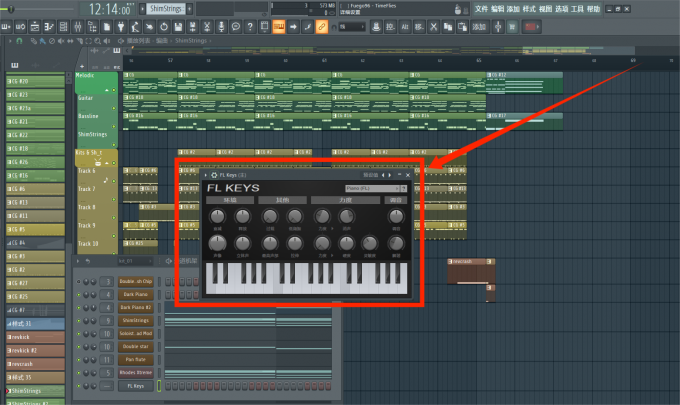Click the paste clipboard icon
Viewport: 680px width, 405px height.
[x=462, y=27]
